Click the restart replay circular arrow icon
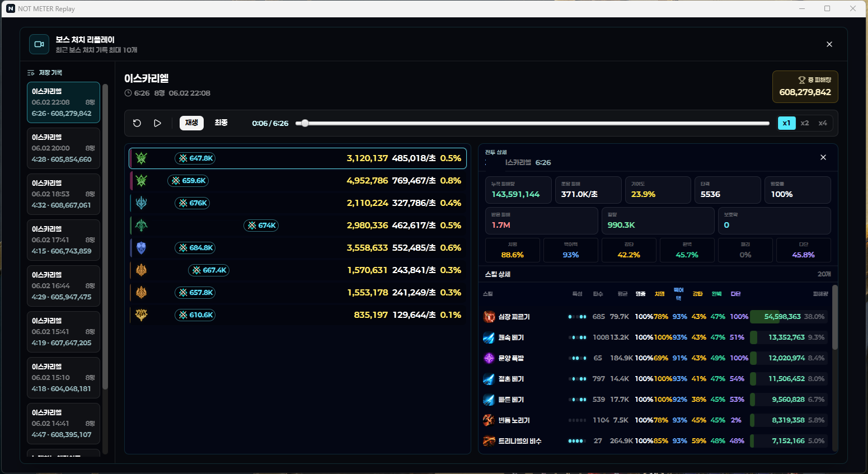This screenshot has width=868, height=474. tap(137, 123)
